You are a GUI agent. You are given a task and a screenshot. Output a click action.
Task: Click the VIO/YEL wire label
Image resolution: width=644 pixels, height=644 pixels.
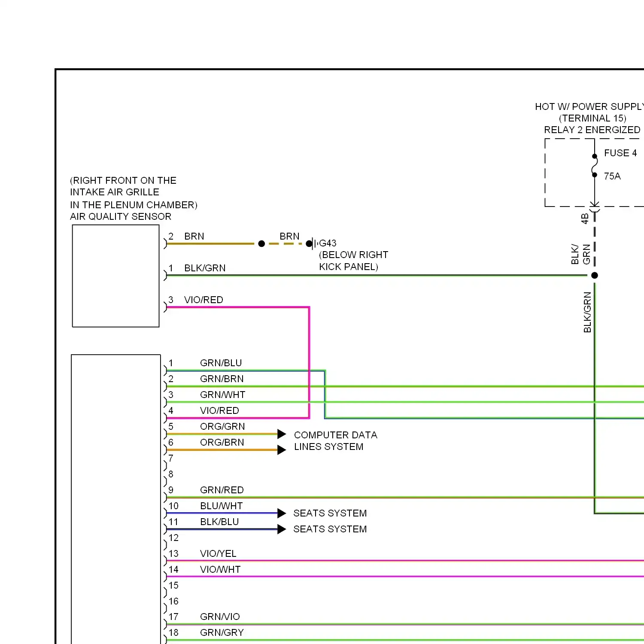point(218,553)
